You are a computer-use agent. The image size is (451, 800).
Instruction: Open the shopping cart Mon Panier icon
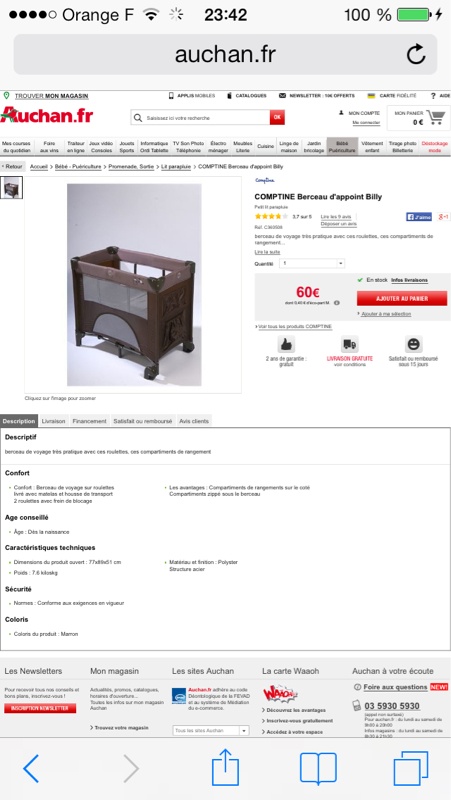click(x=435, y=117)
